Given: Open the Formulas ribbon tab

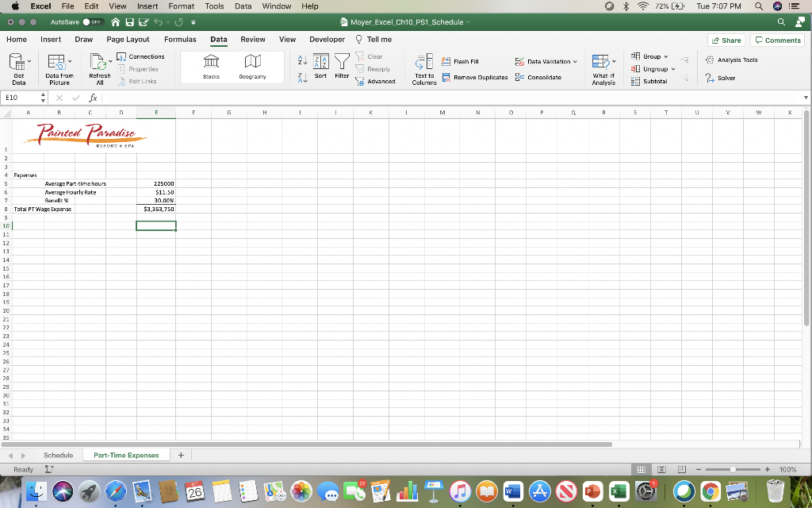Looking at the screenshot, I should point(180,40).
